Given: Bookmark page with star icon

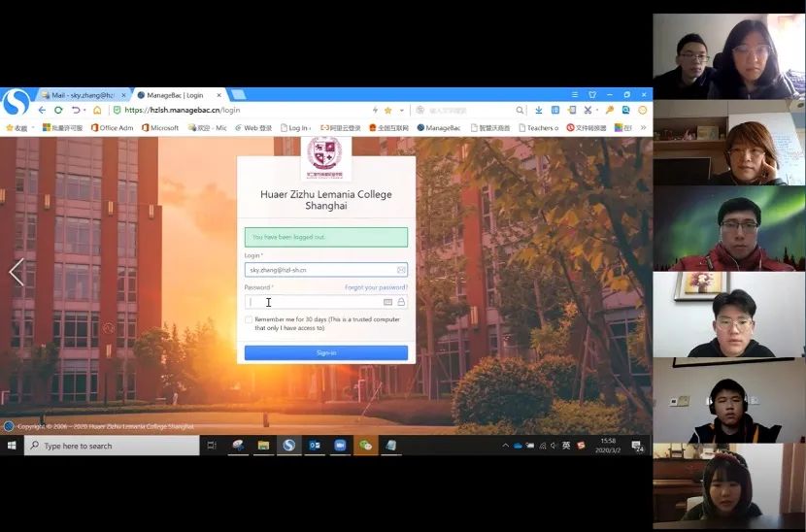Looking at the screenshot, I should [x=388, y=110].
